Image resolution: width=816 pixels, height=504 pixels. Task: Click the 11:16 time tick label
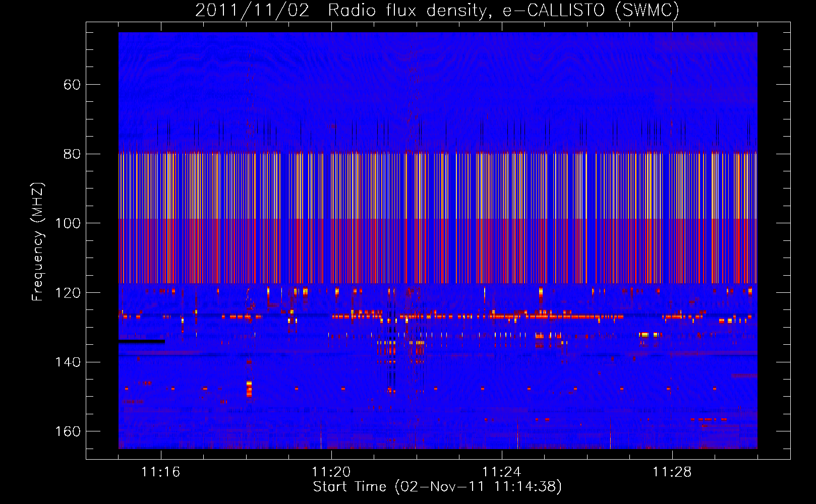point(161,472)
